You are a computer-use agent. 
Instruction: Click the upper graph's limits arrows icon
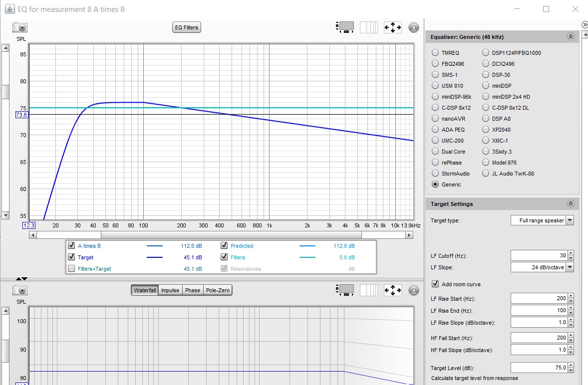(393, 27)
